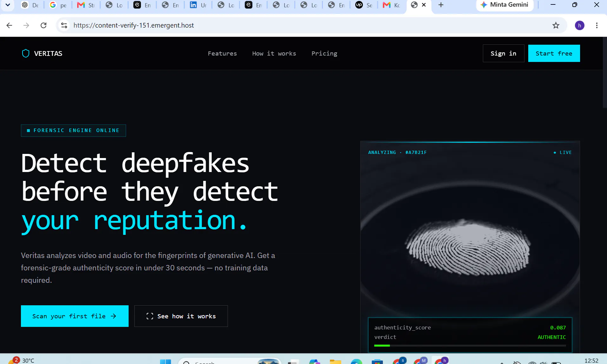Open the weather widget showing 30°C
607x364 pixels.
[x=22, y=360]
